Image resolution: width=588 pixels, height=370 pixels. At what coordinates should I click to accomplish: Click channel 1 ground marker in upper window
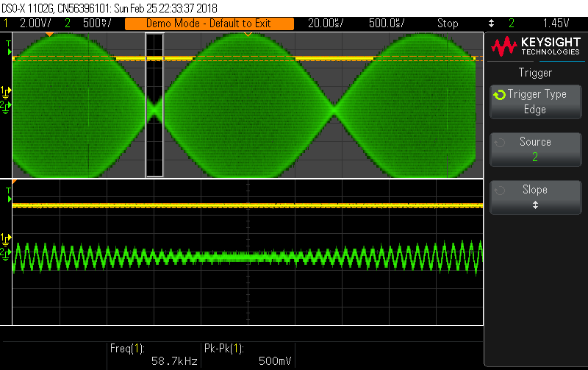pyautogui.click(x=6, y=92)
